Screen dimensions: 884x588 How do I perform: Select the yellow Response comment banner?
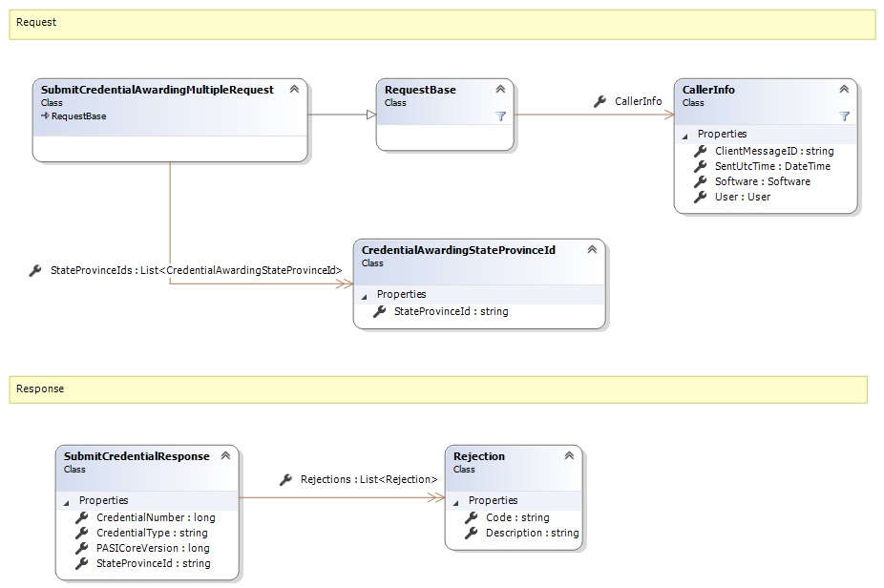point(438,389)
